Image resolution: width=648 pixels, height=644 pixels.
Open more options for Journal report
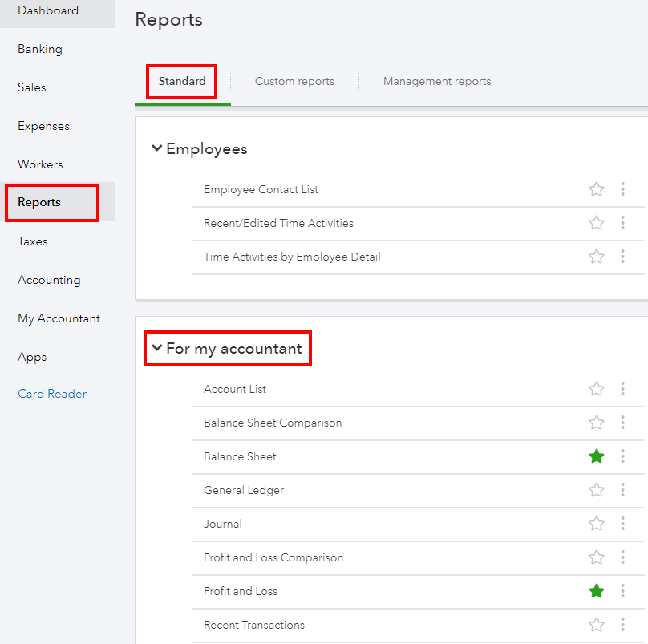click(x=622, y=524)
